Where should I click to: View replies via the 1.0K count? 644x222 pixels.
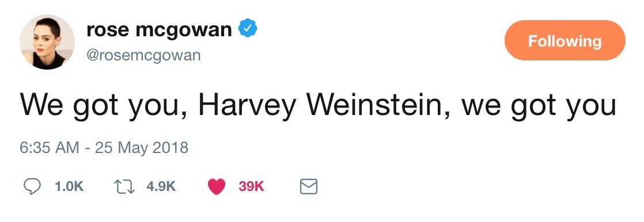(x=69, y=187)
